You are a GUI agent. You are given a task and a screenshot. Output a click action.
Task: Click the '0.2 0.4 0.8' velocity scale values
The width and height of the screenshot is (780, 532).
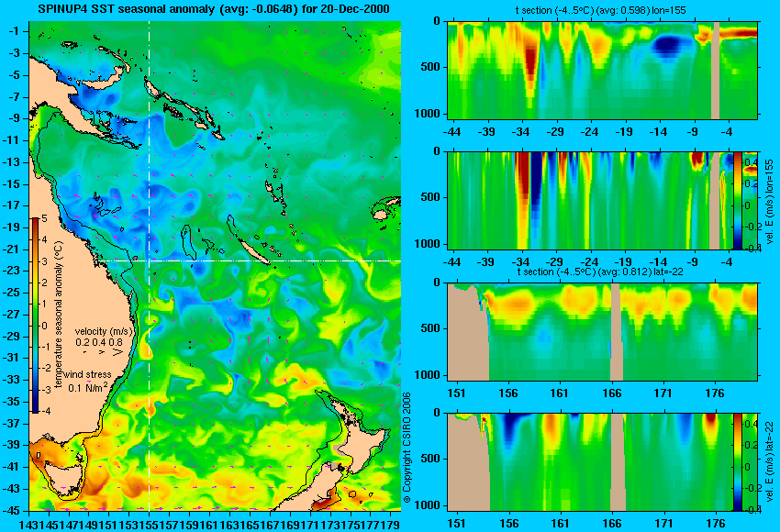point(99,342)
